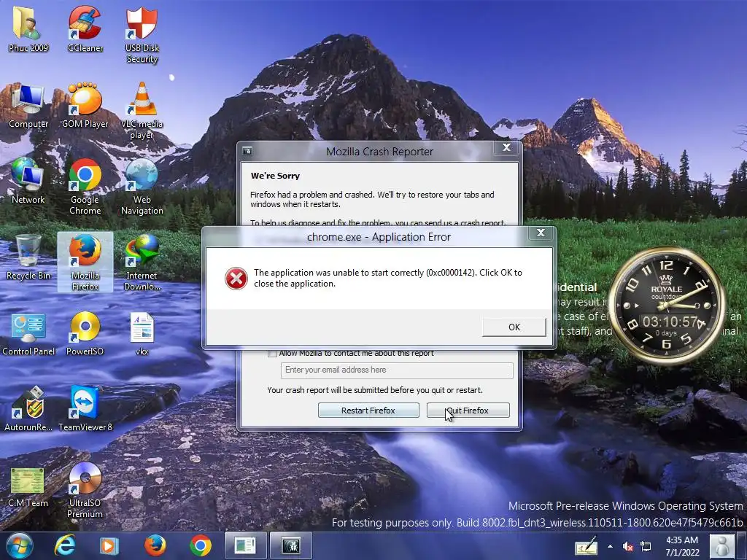Select the Network desktop icon
The image size is (747, 560).
point(28,181)
